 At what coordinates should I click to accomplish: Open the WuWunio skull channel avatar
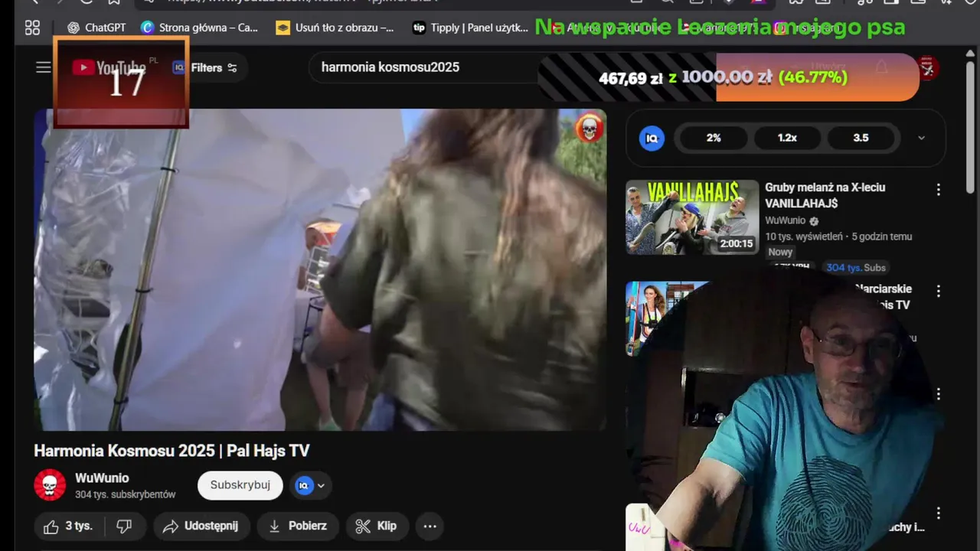tap(50, 485)
